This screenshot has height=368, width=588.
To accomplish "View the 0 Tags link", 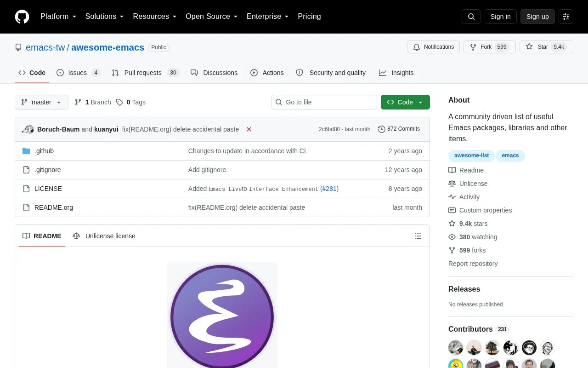I will tap(131, 102).
